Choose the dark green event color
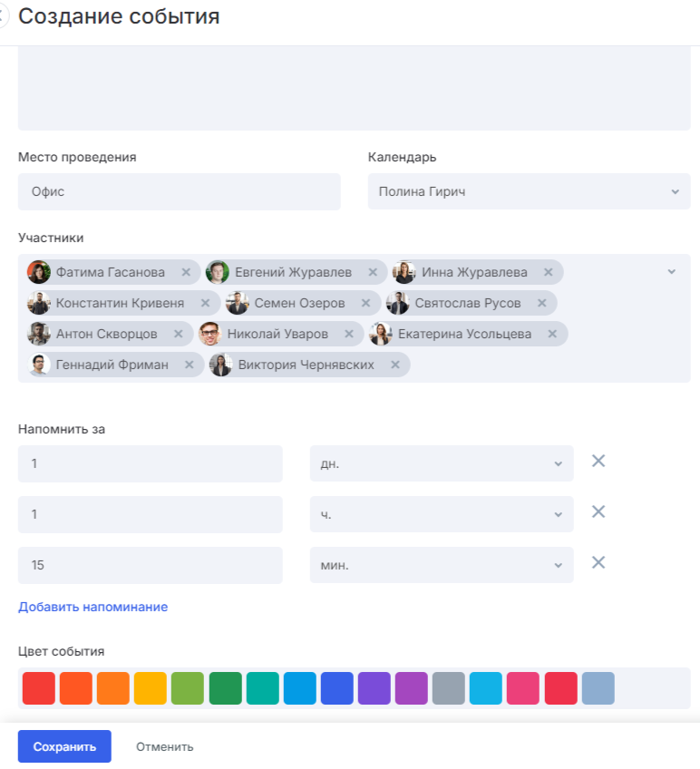 tap(225, 688)
